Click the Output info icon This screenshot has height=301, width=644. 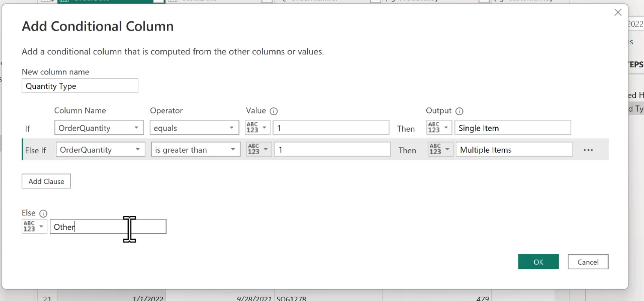459,111
